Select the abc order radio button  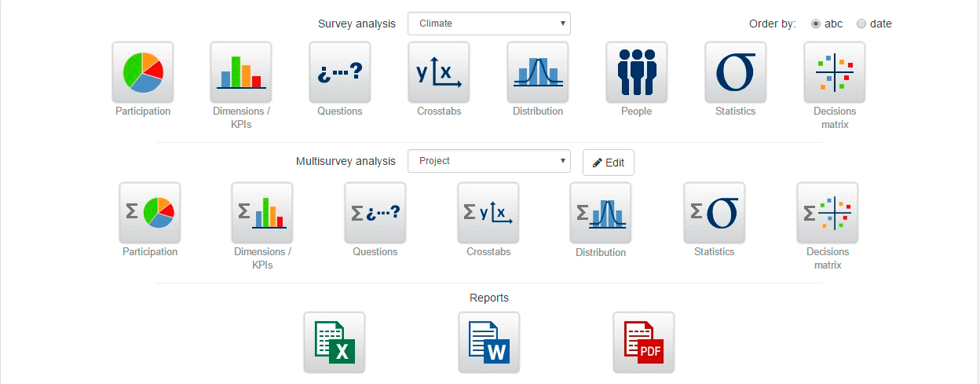point(816,24)
